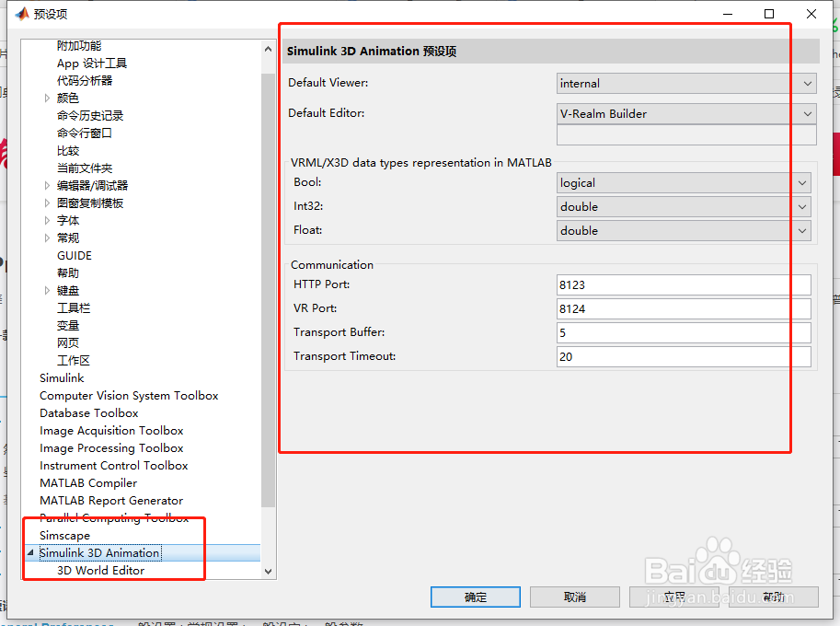Open the Default Viewer dropdown

pyautogui.click(x=686, y=84)
